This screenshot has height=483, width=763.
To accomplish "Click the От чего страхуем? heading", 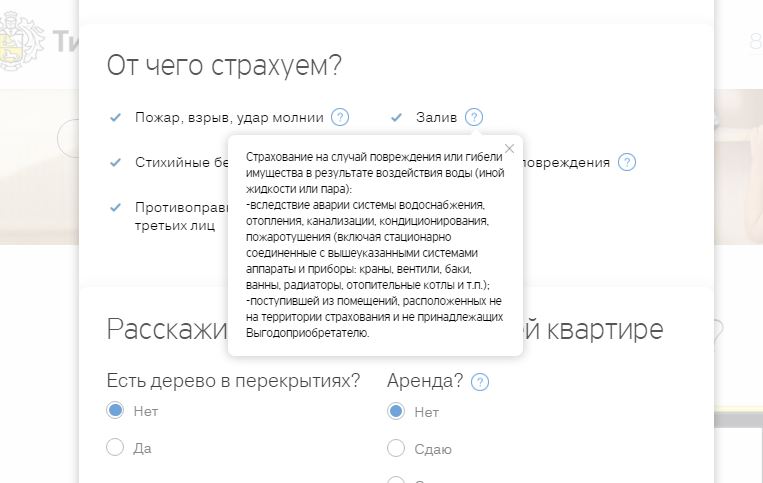I will pos(224,66).
